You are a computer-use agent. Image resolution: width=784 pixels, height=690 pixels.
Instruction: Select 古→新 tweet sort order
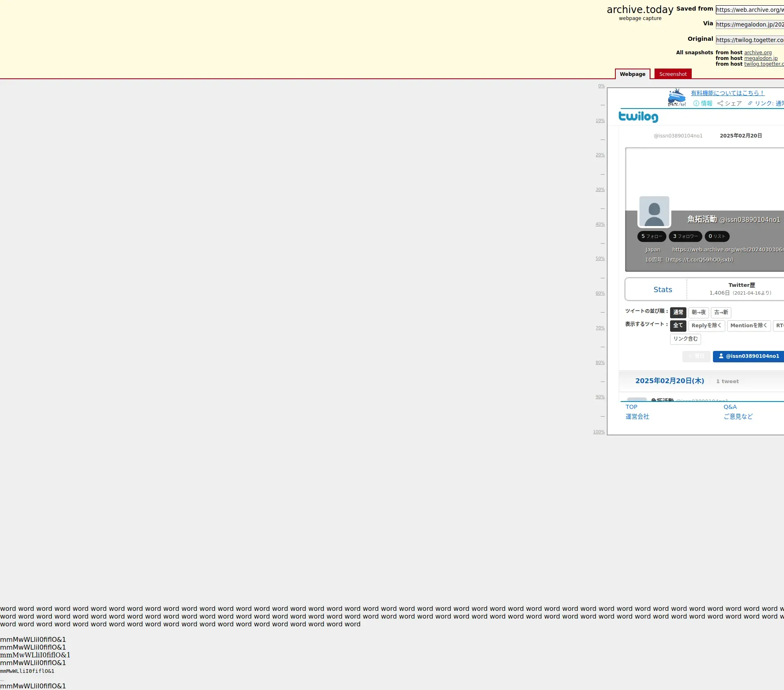coord(721,313)
